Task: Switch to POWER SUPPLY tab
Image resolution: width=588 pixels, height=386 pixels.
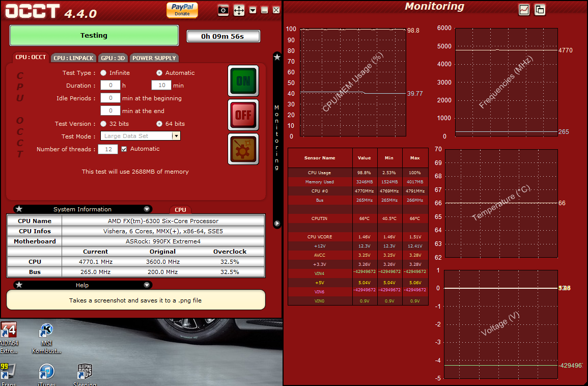Action: click(x=154, y=58)
